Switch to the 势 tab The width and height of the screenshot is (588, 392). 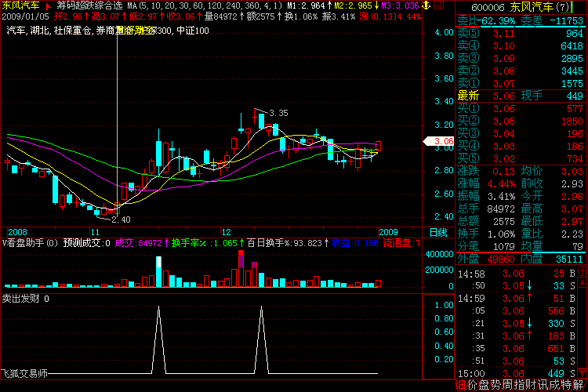pyautogui.click(x=495, y=385)
